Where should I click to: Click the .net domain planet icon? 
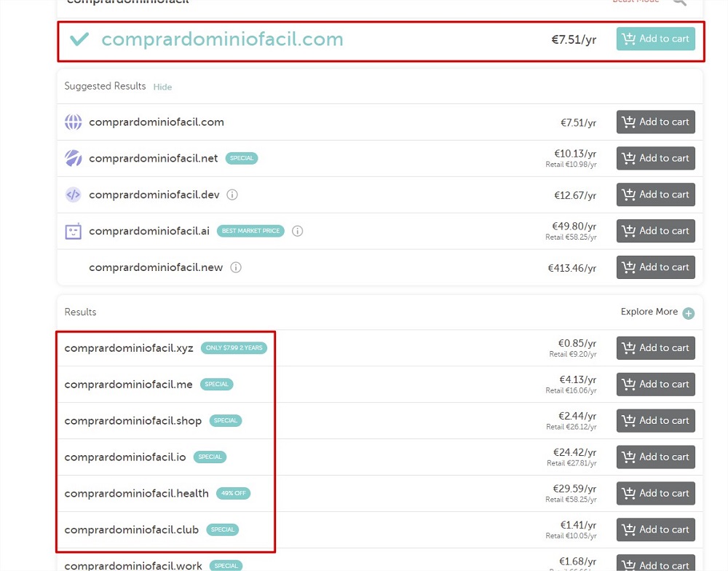73,159
